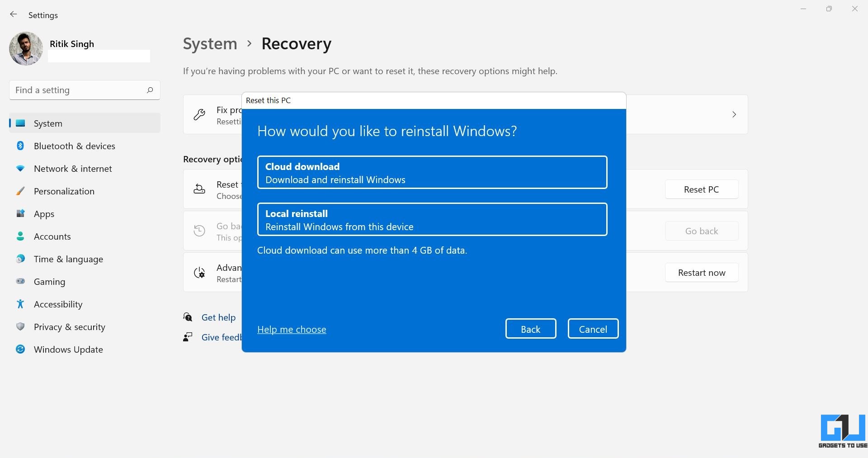Open System in the sidebar
The height and width of the screenshot is (458, 868).
[85, 123]
